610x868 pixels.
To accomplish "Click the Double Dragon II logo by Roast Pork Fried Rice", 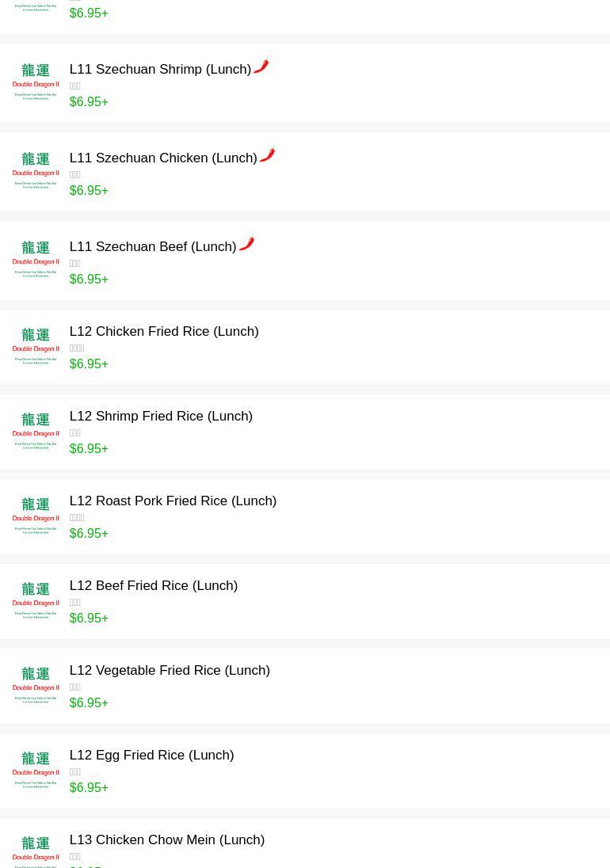I will click(36, 516).
